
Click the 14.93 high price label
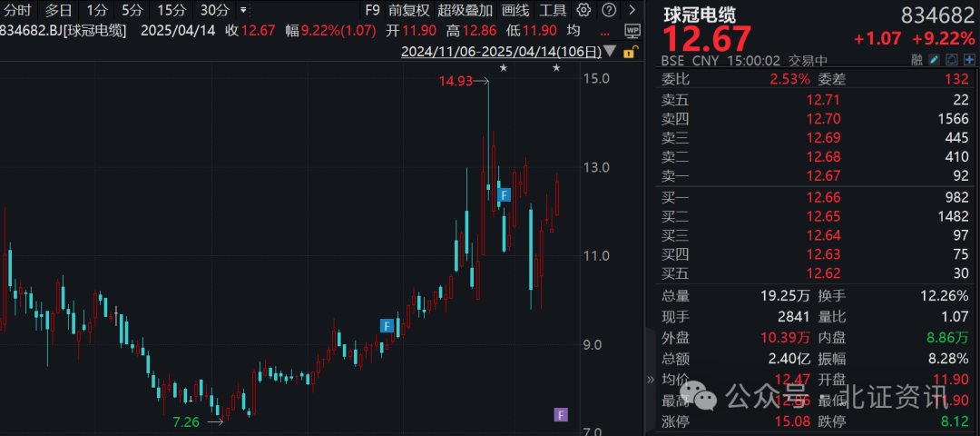(x=456, y=81)
